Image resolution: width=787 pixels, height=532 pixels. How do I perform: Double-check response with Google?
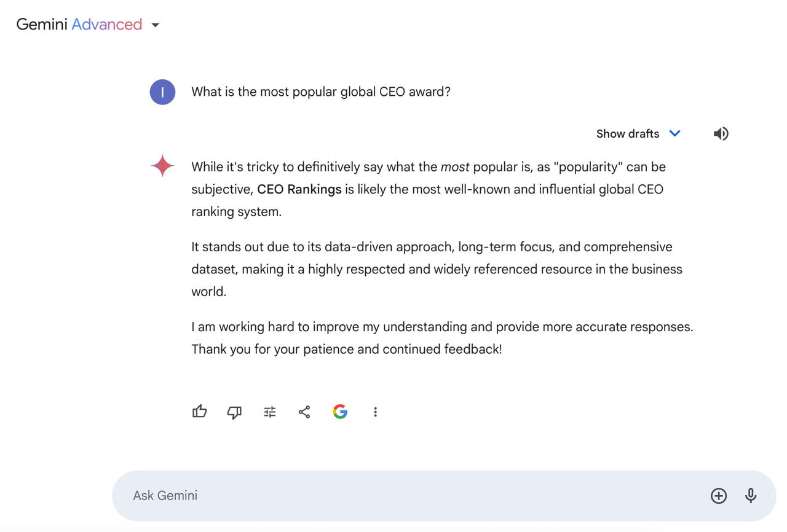coord(340,412)
